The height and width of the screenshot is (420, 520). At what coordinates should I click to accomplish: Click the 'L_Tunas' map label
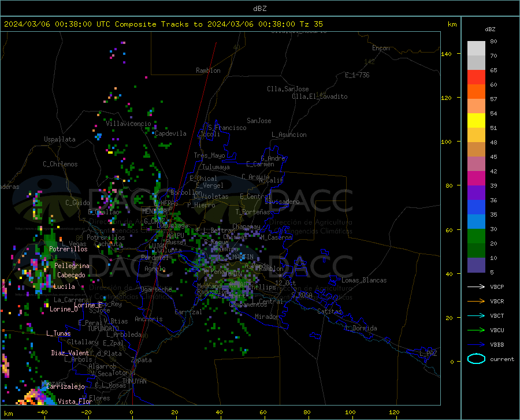point(58,333)
